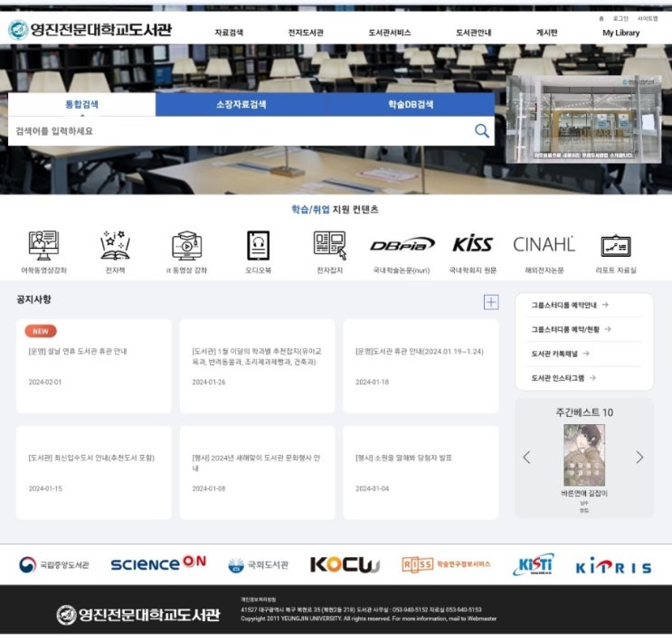Show previous book in 주간베스트 10
This screenshot has width=672, height=643.
[526, 458]
